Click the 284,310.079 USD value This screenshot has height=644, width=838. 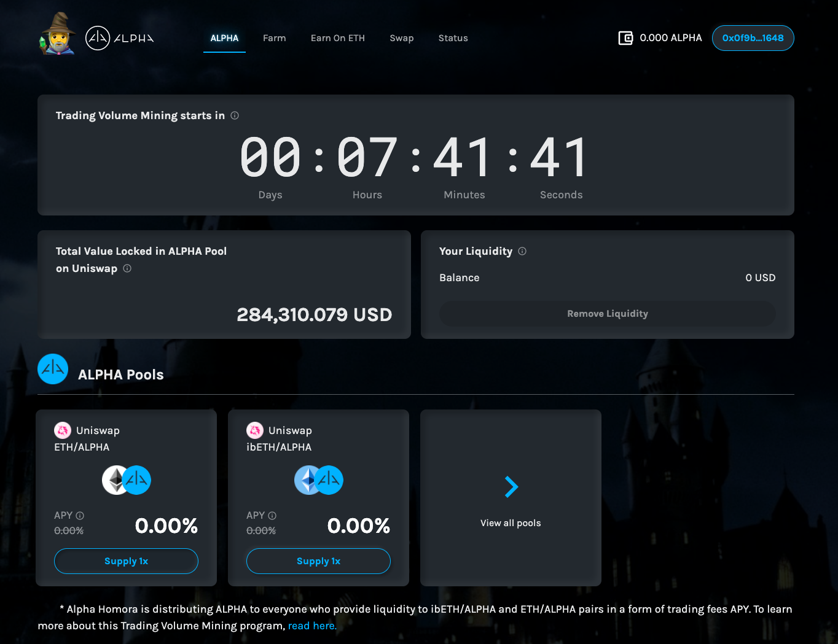coord(315,315)
